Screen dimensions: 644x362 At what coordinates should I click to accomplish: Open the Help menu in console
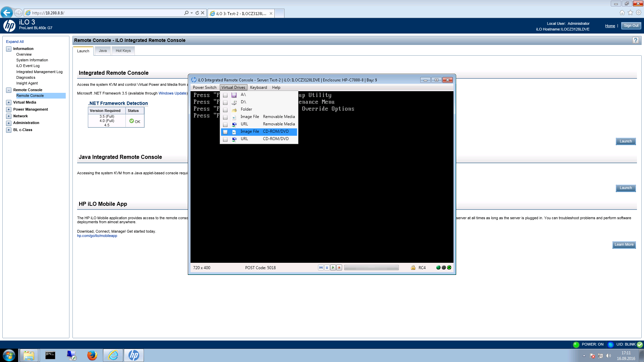[x=276, y=87]
